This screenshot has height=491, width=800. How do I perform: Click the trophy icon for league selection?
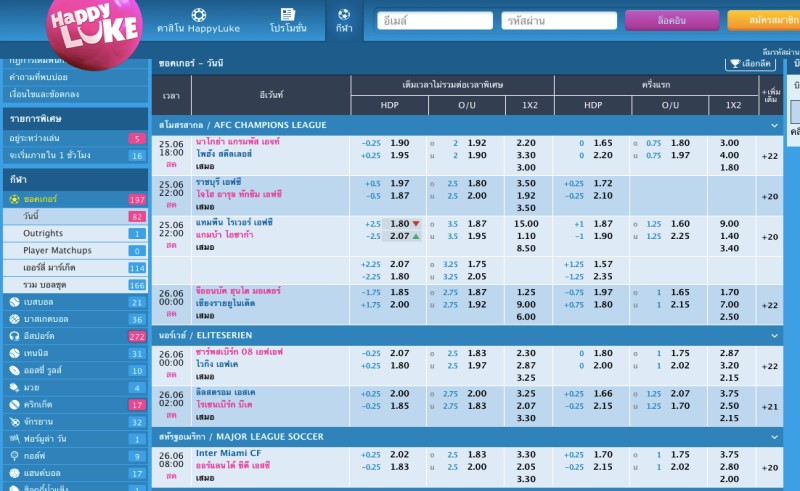point(735,63)
